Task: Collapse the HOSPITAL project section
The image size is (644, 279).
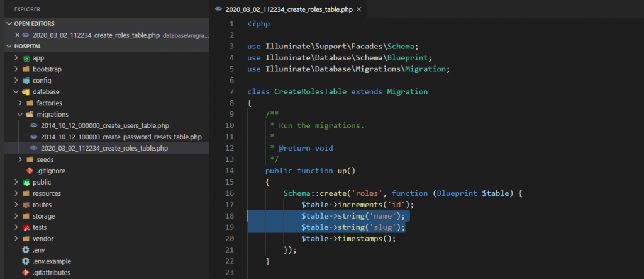Action: (9, 47)
